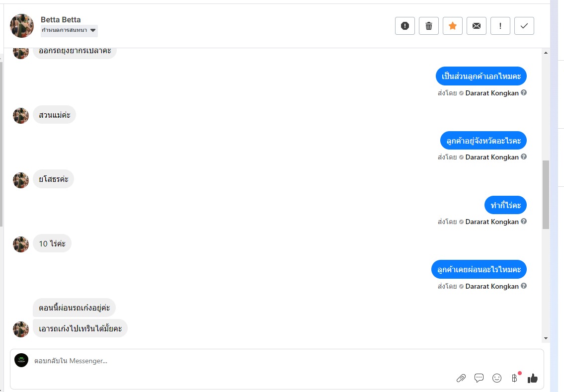This screenshot has height=392, width=564.
Task: Click the Betta Betta contact name
Action: (61, 20)
